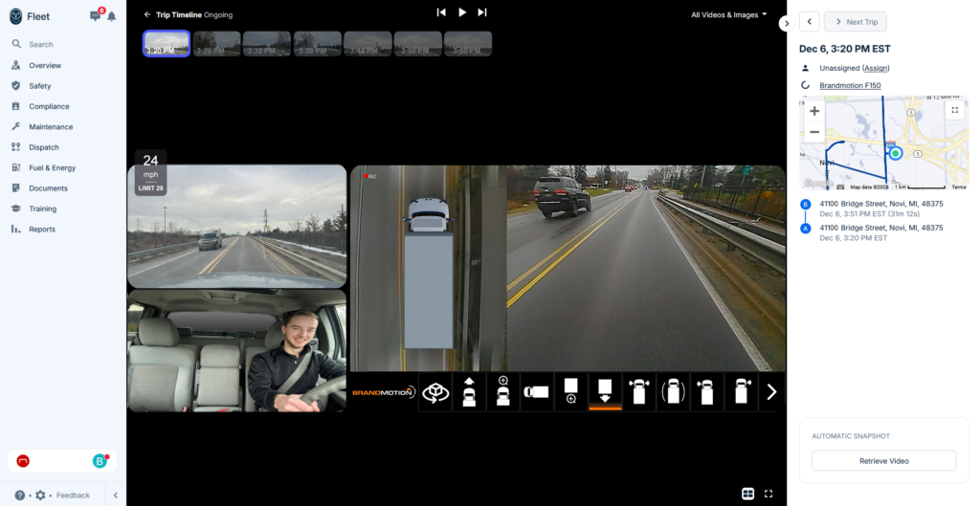The height and width of the screenshot is (506, 980).
Task: Select the surround sides view icon
Action: tap(673, 392)
